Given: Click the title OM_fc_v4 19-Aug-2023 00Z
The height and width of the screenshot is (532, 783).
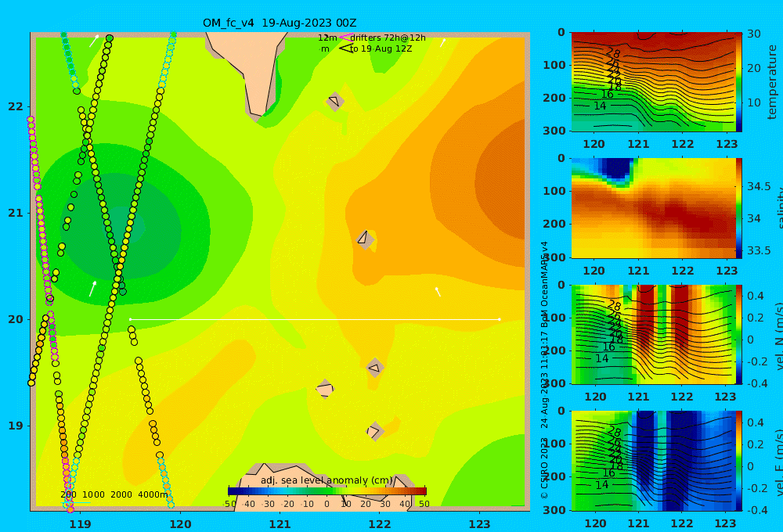Looking at the screenshot, I should point(280,23).
